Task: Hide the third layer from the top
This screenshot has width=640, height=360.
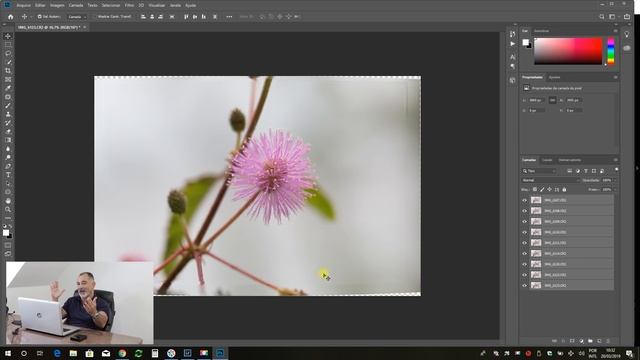Action: (524, 222)
